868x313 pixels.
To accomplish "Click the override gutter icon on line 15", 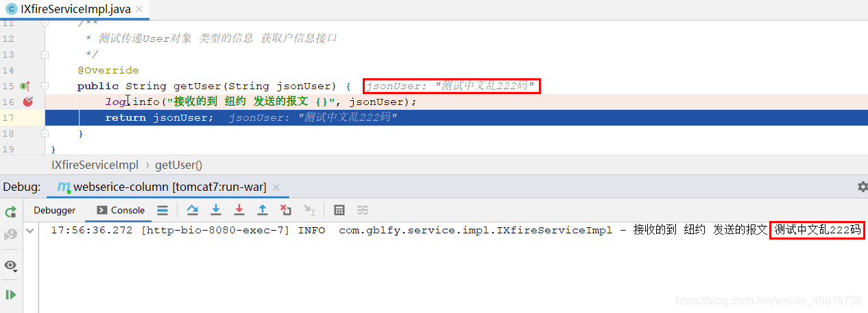I will (25, 86).
